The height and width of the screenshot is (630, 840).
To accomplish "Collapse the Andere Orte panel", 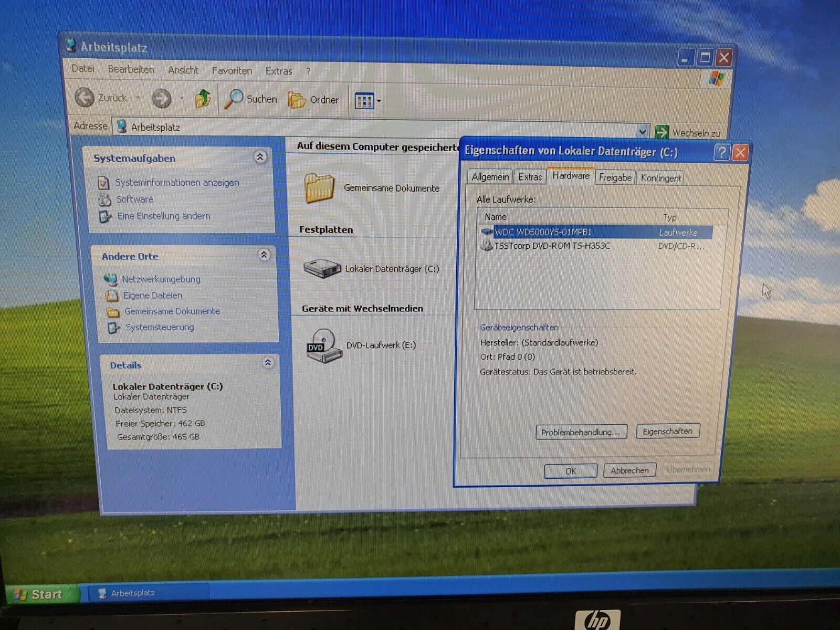I will pyautogui.click(x=264, y=255).
